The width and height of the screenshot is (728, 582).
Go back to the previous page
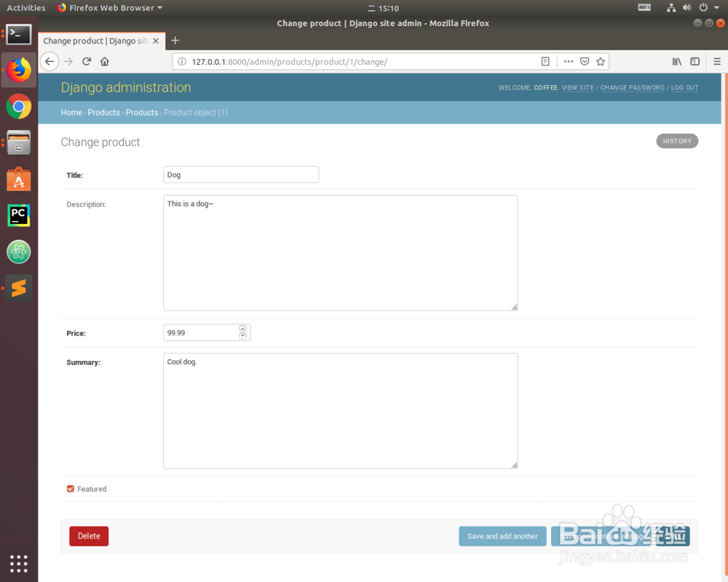(x=50, y=61)
